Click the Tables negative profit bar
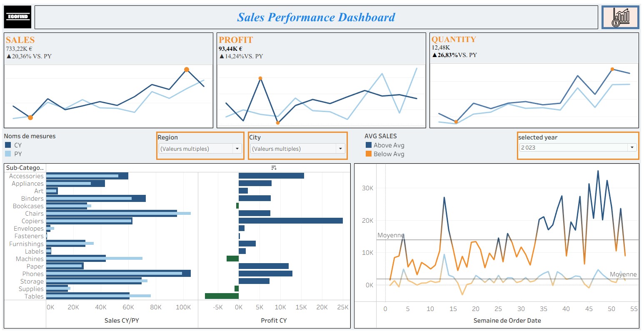 pyautogui.click(x=222, y=296)
